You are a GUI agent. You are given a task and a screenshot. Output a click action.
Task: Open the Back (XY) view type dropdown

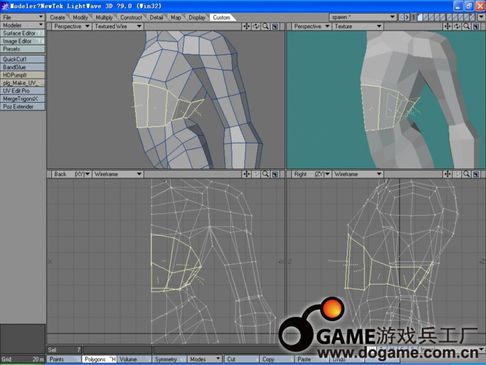[x=71, y=174]
